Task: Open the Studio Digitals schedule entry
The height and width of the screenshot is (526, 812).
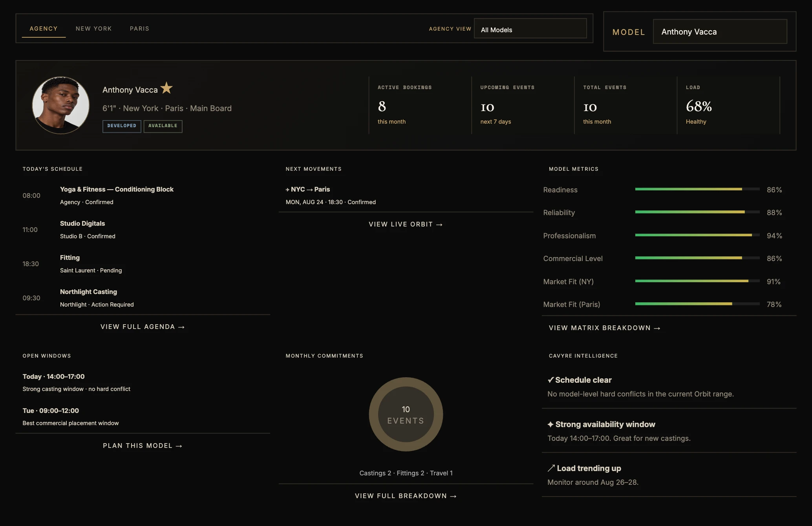Action: [143, 230]
